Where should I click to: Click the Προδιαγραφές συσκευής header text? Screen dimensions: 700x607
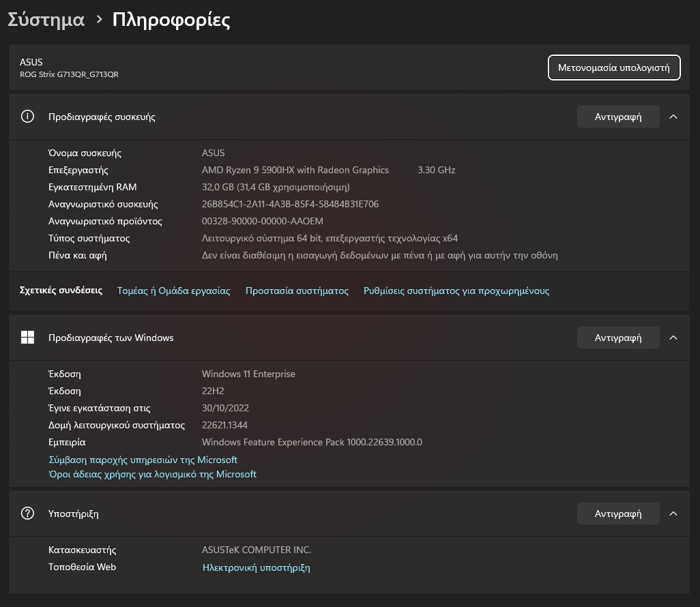(102, 117)
